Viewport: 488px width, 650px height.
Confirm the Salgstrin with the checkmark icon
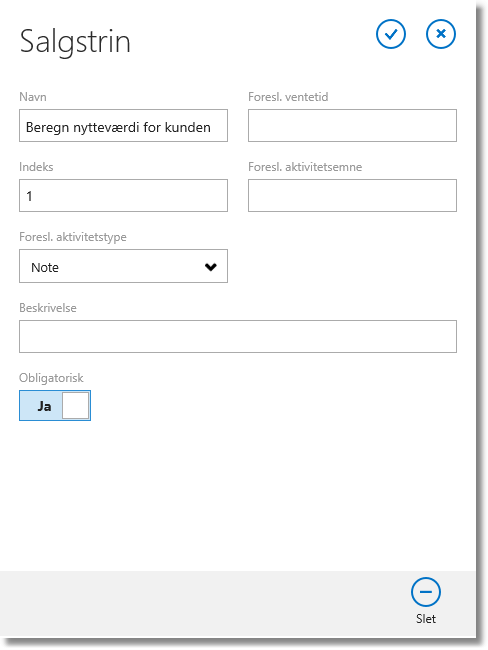tap(391, 34)
